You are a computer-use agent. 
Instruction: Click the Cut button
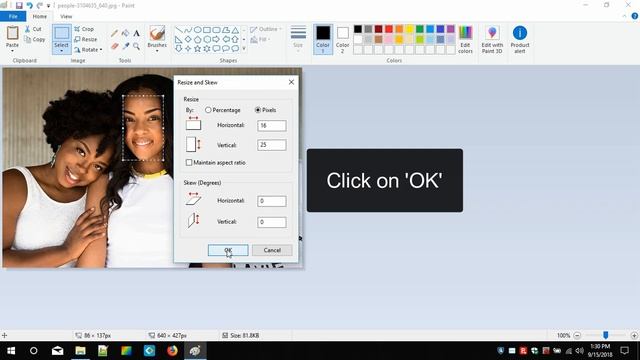pos(33,29)
